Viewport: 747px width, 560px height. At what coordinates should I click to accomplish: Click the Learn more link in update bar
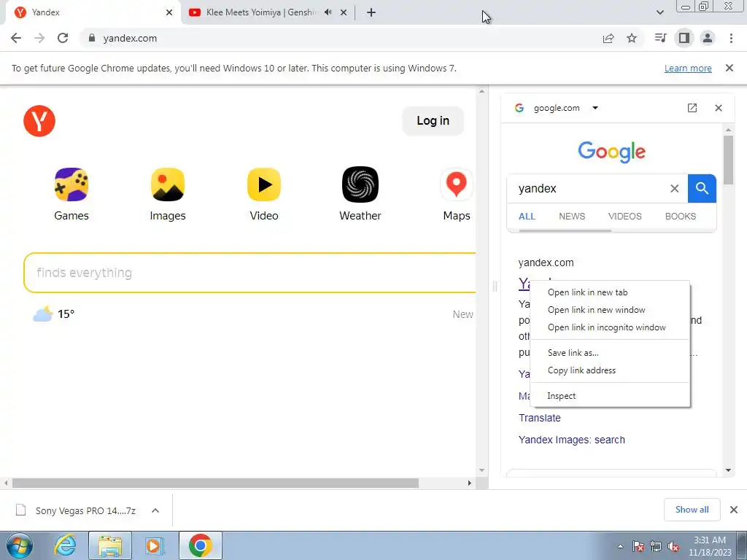coord(688,68)
